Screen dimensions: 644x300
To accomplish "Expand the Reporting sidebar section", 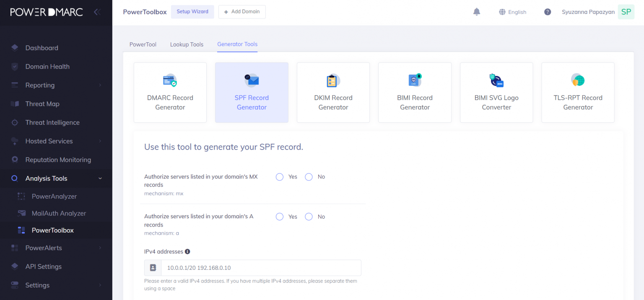I will tap(40, 85).
